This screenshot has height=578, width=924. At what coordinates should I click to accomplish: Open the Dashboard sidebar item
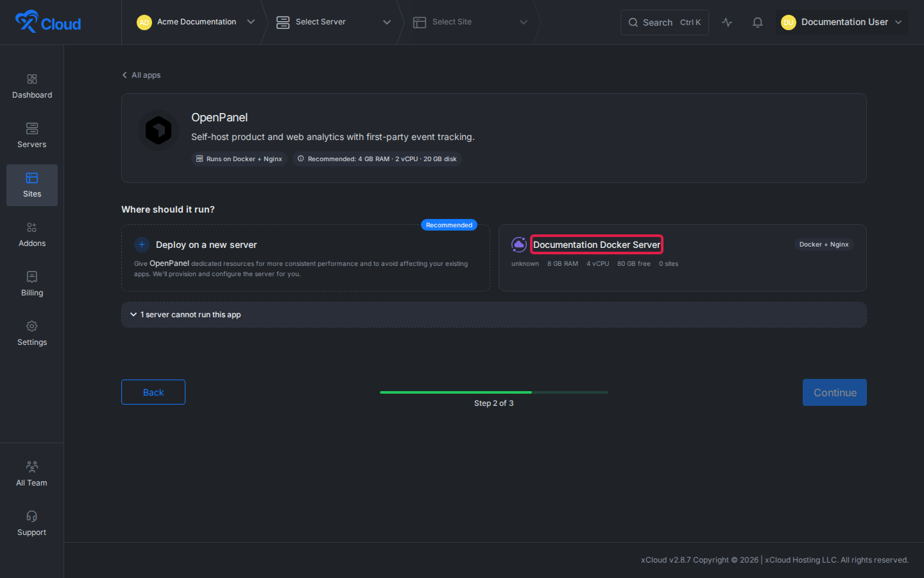tap(32, 86)
